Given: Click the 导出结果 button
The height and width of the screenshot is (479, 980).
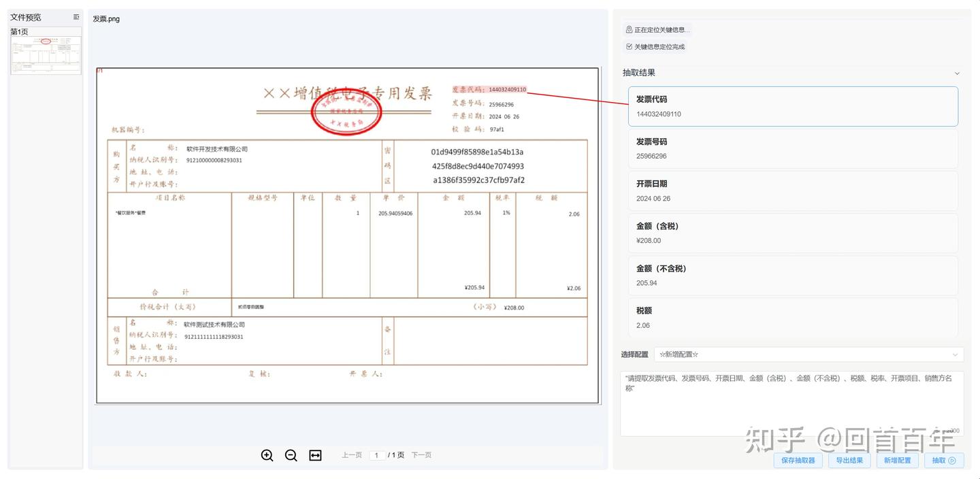Looking at the screenshot, I should click(x=849, y=460).
